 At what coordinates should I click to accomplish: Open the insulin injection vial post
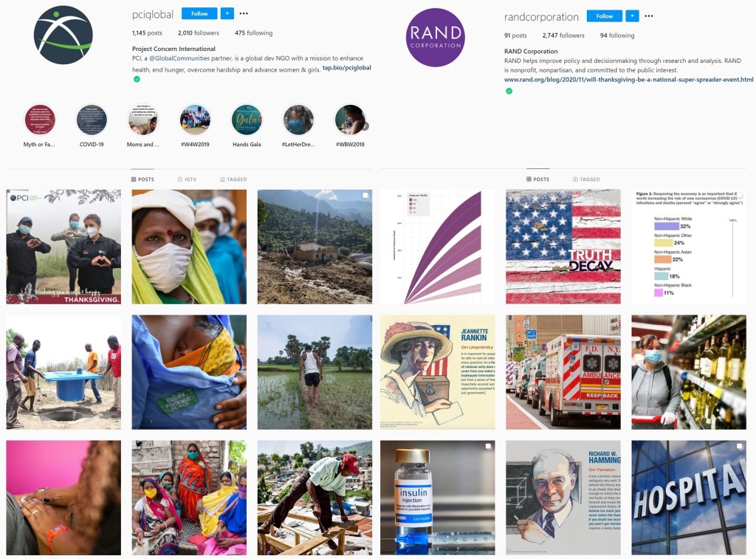437,497
